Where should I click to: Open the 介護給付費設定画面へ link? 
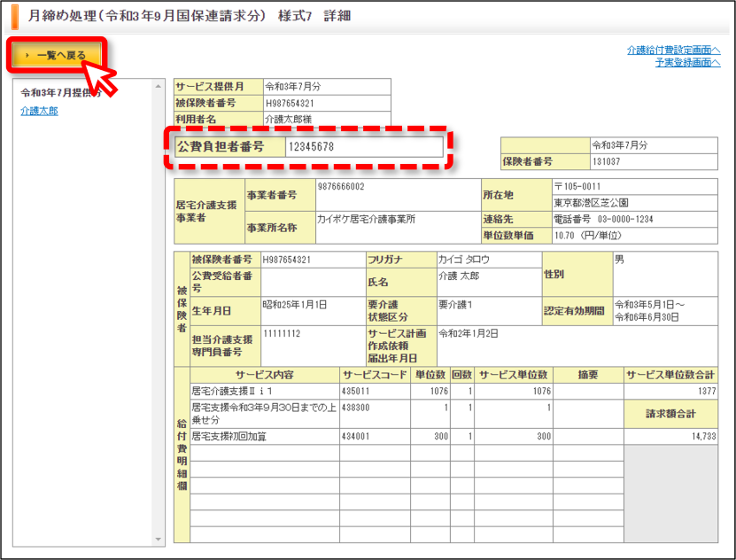[x=674, y=50]
